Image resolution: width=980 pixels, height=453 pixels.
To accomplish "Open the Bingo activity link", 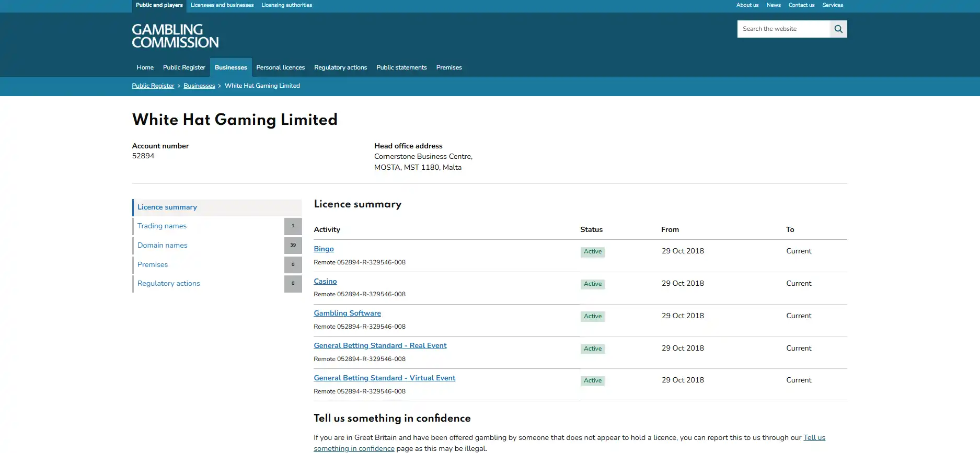I will [324, 249].
